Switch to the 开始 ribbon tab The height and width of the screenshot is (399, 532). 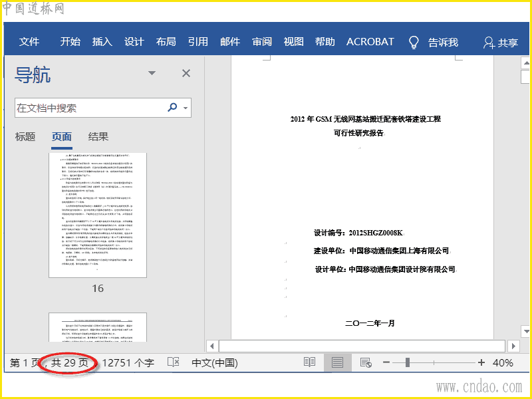[x=70, y=42]
